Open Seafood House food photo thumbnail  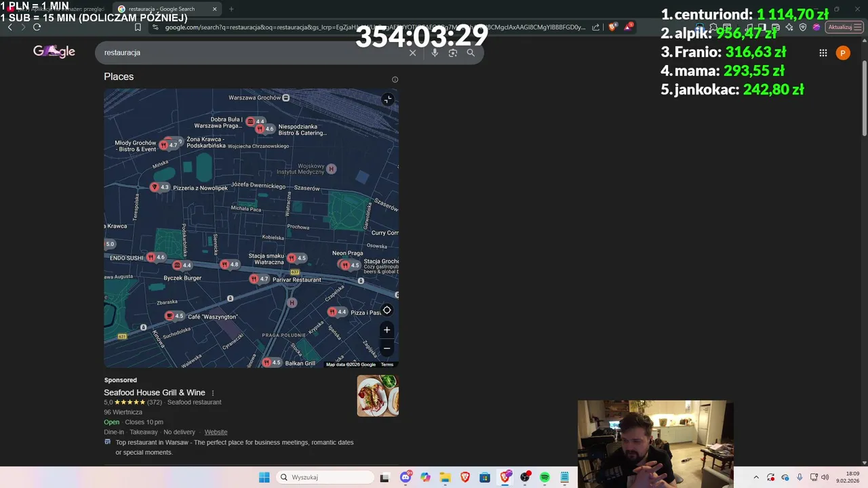click(x=378, y=396)
